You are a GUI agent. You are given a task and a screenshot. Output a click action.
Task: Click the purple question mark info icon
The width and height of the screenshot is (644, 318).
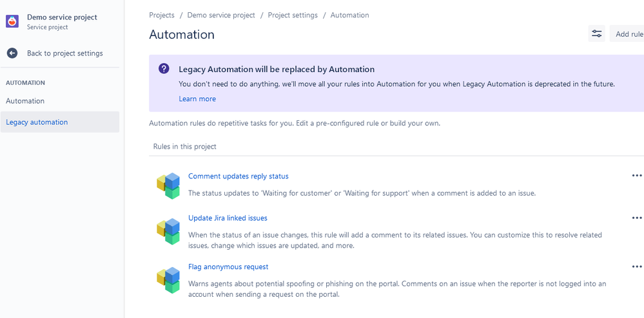coord(164,69)
